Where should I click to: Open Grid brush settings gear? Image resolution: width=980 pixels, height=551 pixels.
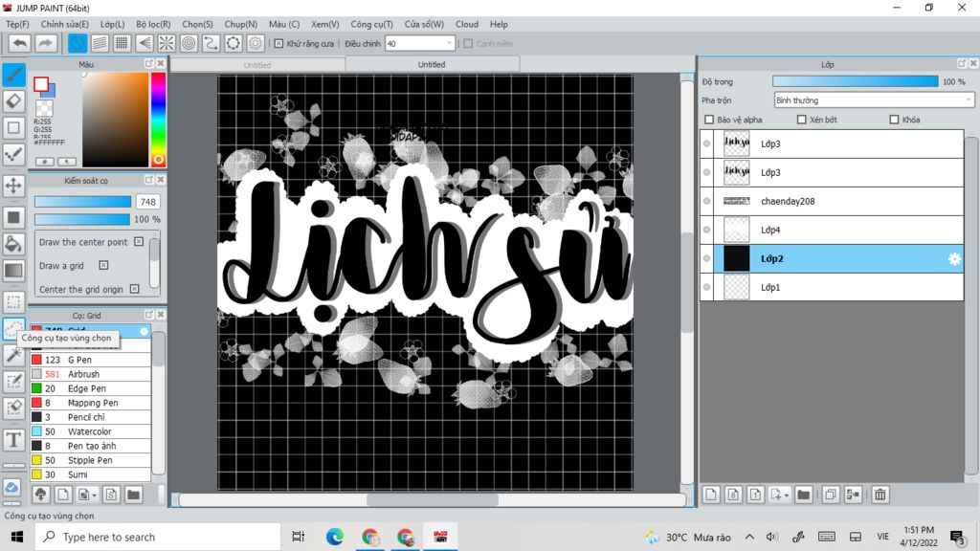tap(145, 331)
